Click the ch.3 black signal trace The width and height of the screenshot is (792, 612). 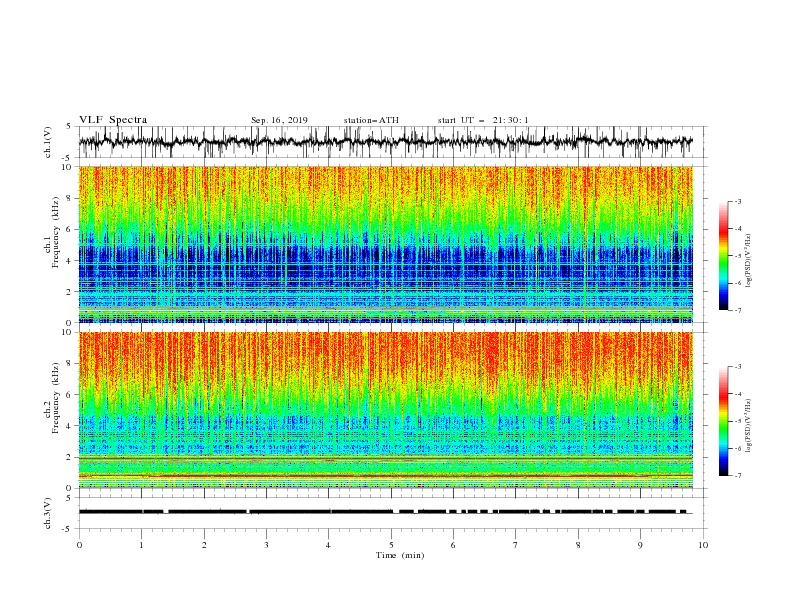coord(385,512)
